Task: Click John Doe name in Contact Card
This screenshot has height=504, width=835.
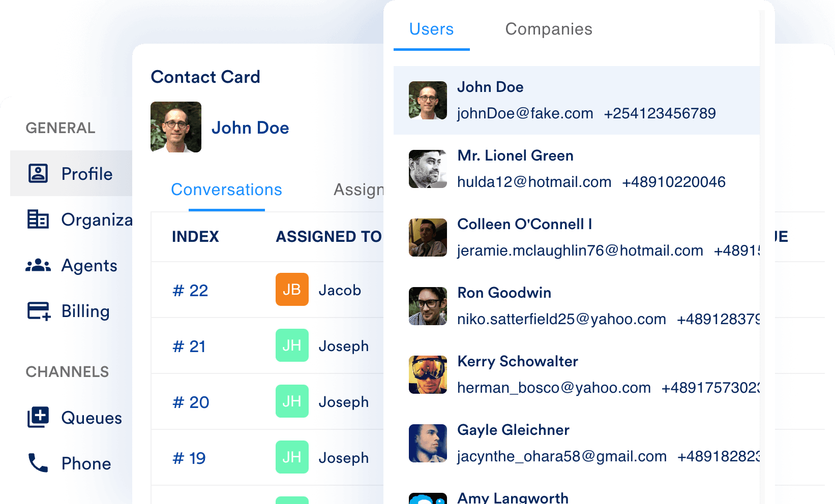Action: 250,128
